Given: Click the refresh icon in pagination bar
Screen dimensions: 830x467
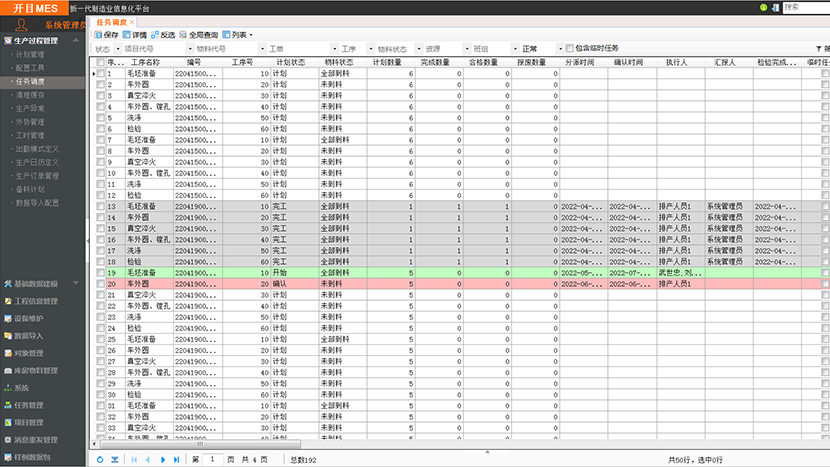Looking at the screenshot, I should [x=99, y=459].
